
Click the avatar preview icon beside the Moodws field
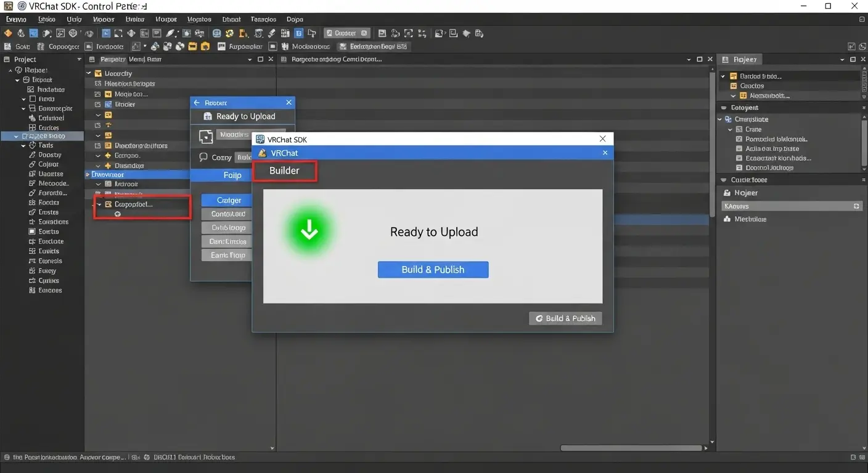point(205,136)
